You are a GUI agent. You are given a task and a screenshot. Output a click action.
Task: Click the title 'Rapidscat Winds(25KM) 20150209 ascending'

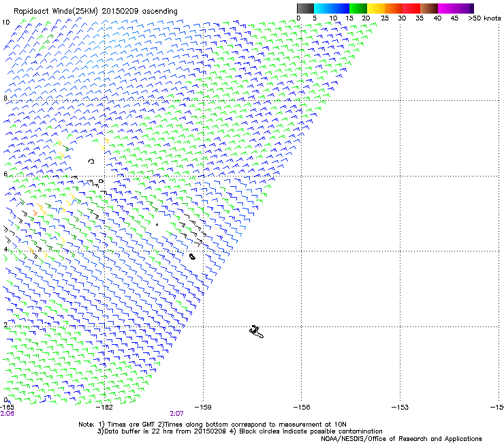click(x=95, y=12)
